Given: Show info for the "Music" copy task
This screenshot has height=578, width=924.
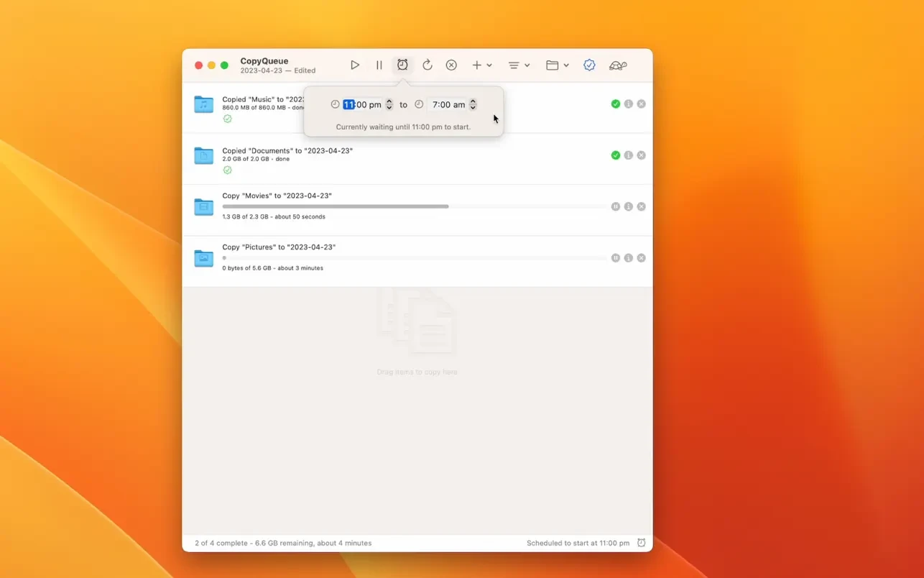Looking at the screenshot, I should click(x=629, y=104).
